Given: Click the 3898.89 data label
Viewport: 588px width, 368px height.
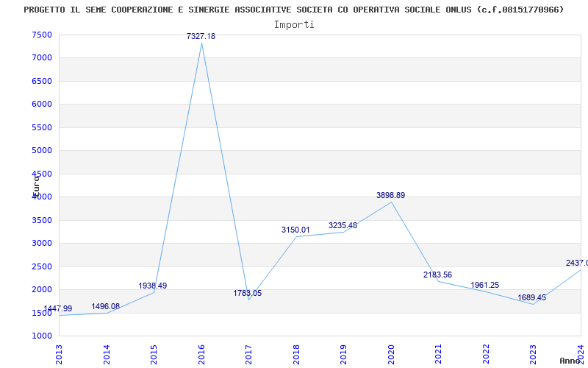Looking at the screenshot, I should (x=391, y=195).
